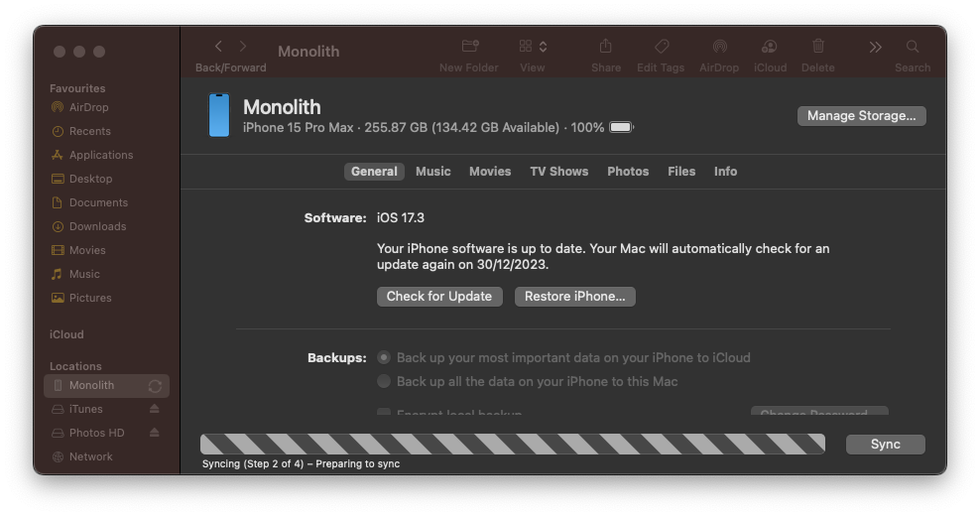Click the Share toolbar icon
This screenshot has width=980, height=516.
(x=606, y=46)
